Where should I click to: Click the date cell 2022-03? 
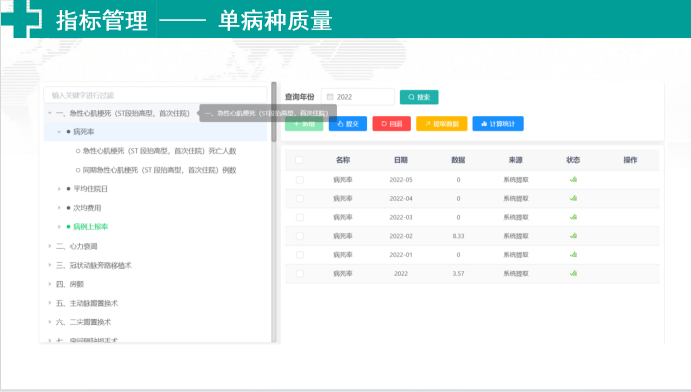401,217
